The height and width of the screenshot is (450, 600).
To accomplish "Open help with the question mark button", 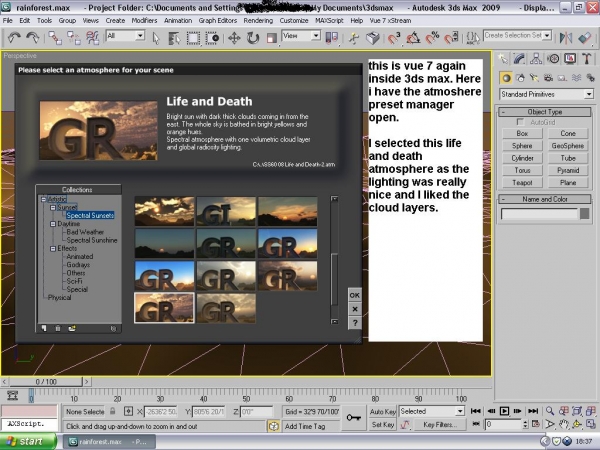I will (355, 323).
